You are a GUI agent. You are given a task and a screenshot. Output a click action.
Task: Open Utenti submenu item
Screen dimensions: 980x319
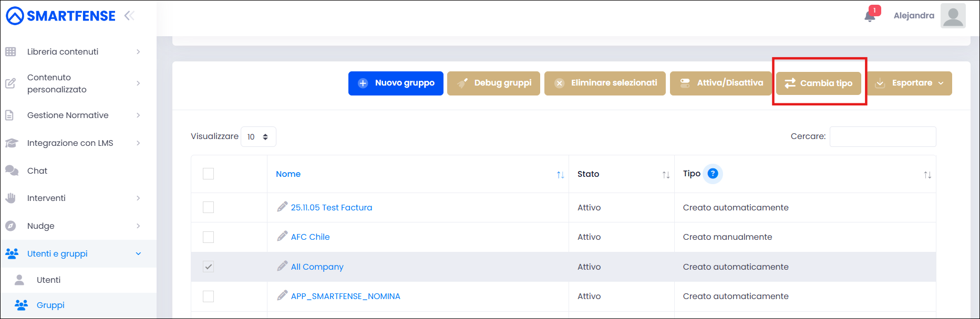click(78, 280)
